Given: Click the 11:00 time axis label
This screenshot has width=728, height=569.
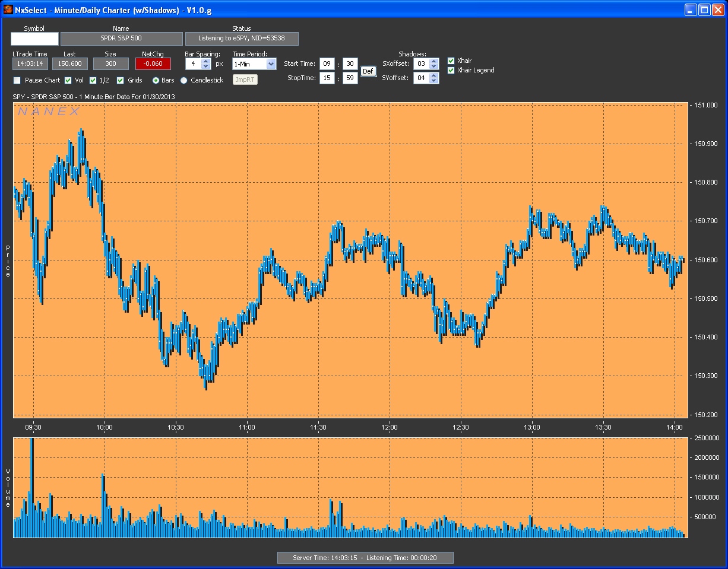Looking at the screenshot, I should tap(247, 427).
